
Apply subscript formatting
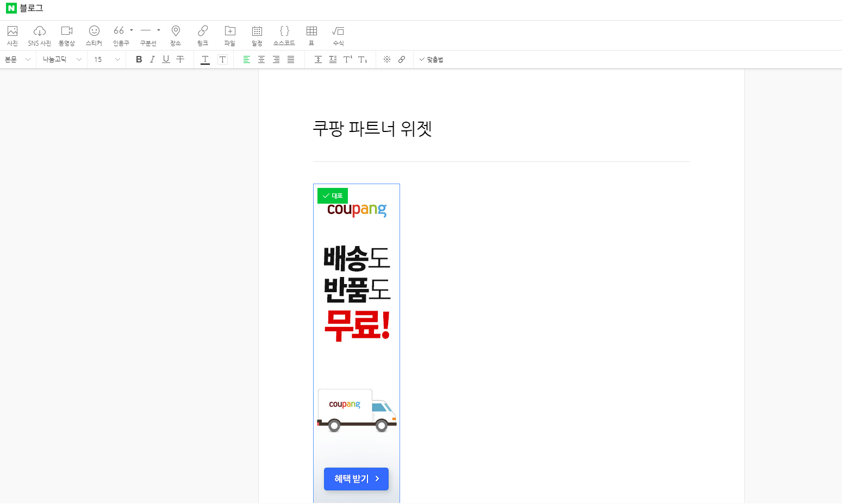(363, 60)
